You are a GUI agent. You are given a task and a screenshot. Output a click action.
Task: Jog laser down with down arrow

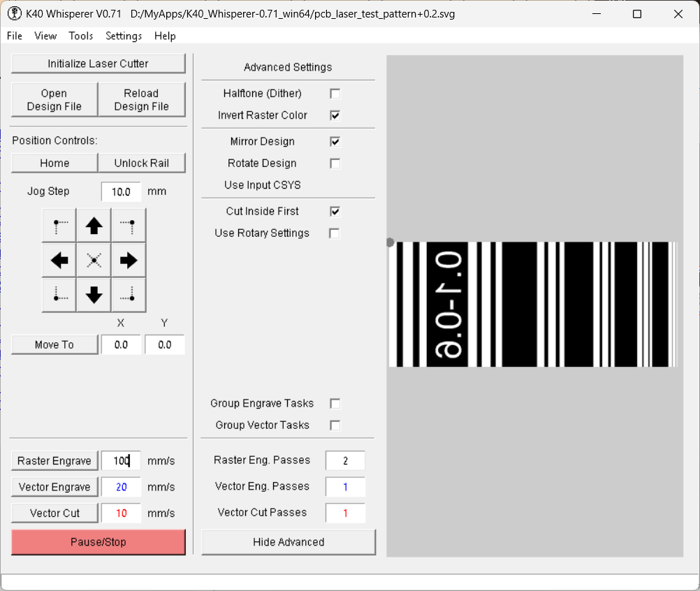pyautogui.click(x=94, y=295)
